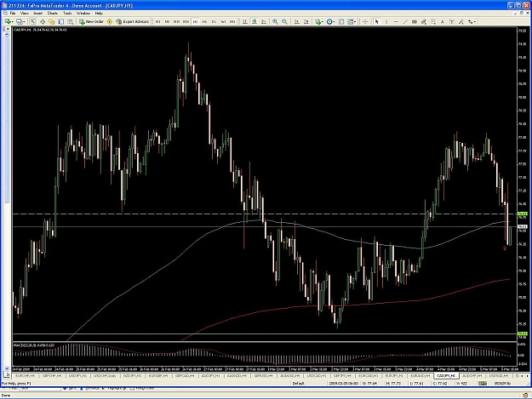Switch to the GBPCHF,H4 chart tab
This screenshot has width=532, height=399.
tap(52, 376)
